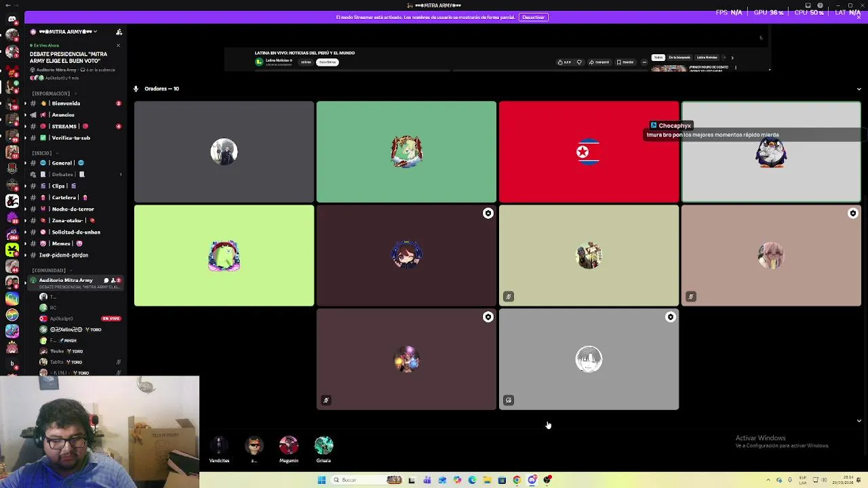Click Unirse button on the YouTube stream
868x488 pixels.
pyautogui.click(x=306, y=62)
